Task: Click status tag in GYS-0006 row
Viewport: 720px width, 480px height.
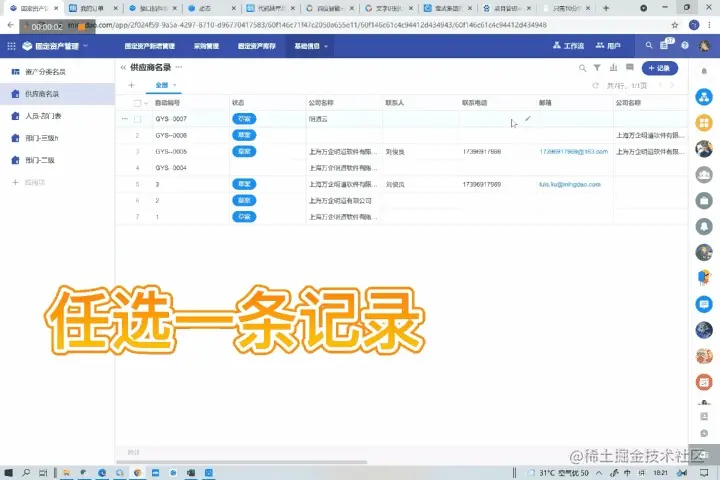Action: [x=244, y=135]
